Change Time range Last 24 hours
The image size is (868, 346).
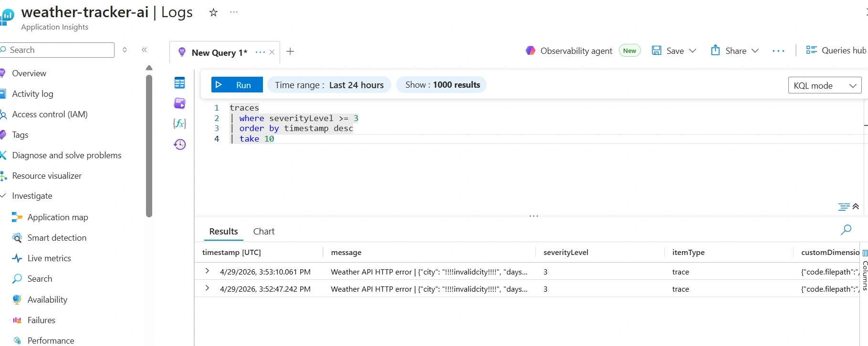329,85
